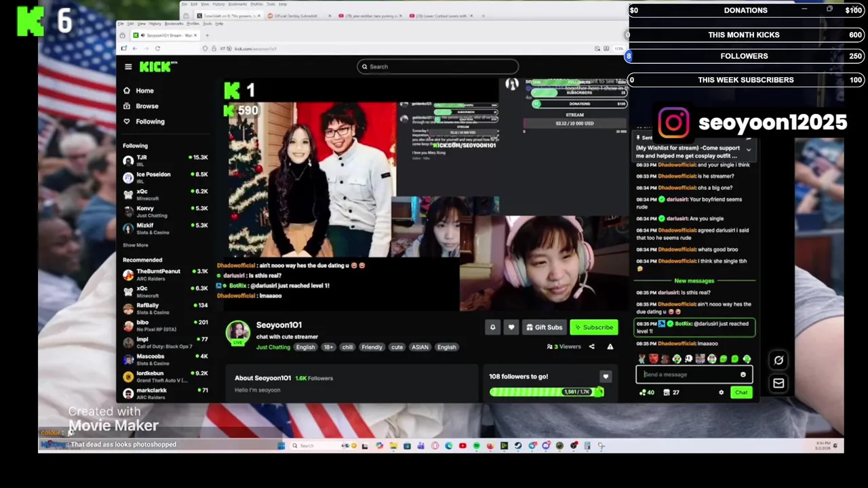Click heart icon in followers goal card
Screen dimensions: 868x488
click(x=606, y=377)
